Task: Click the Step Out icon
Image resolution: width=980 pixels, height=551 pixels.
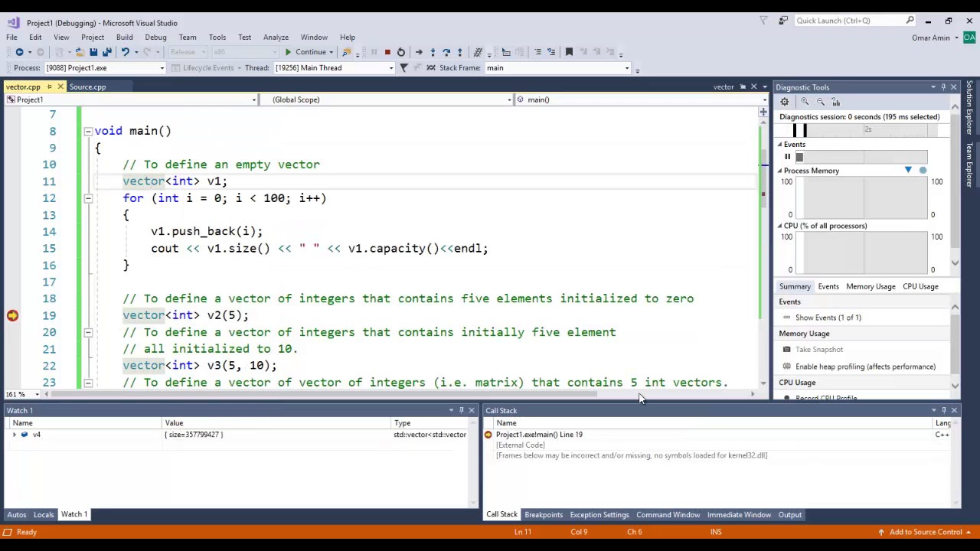Action: [x=459, y=52]
